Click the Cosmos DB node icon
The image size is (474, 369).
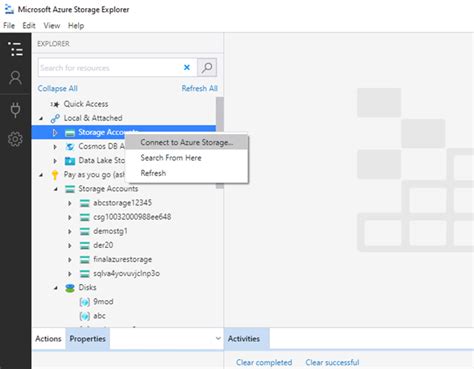pos(70,147)
